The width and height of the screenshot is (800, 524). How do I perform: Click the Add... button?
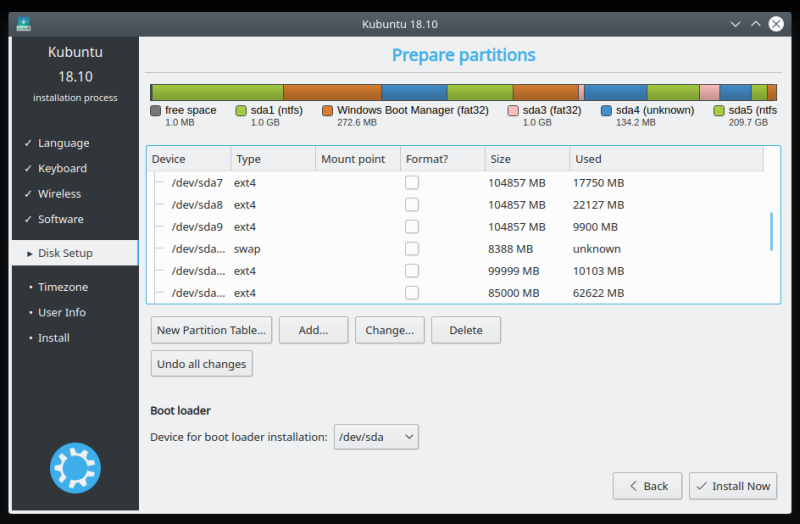(x=313, y=330)
